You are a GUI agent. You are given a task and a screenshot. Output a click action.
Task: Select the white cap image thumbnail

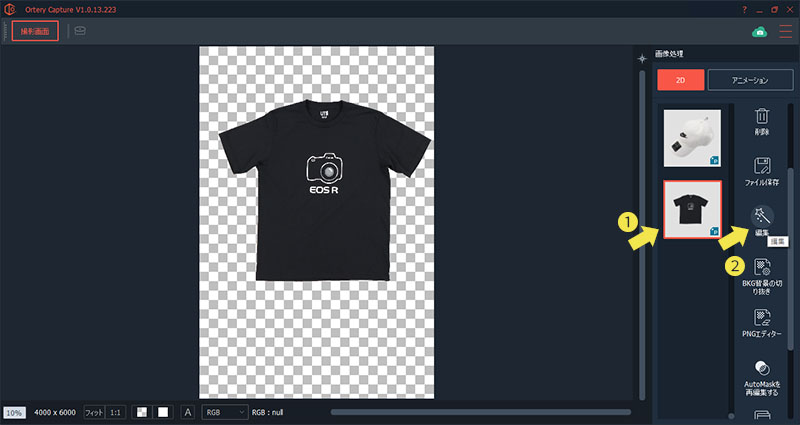coord(692,137)
